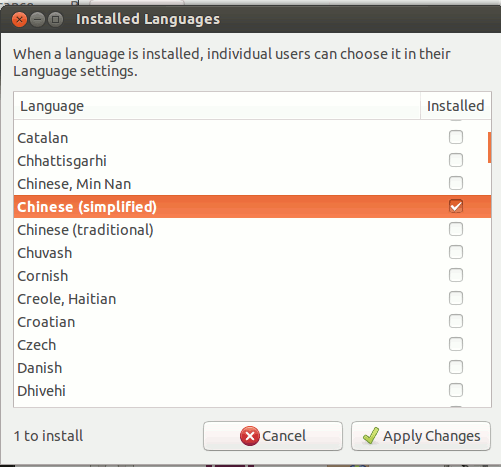Image resolution: width=501 pixels, height=467 pixels.
Task: Select the Chinese (traditional) row
Action: coord(252,230)
